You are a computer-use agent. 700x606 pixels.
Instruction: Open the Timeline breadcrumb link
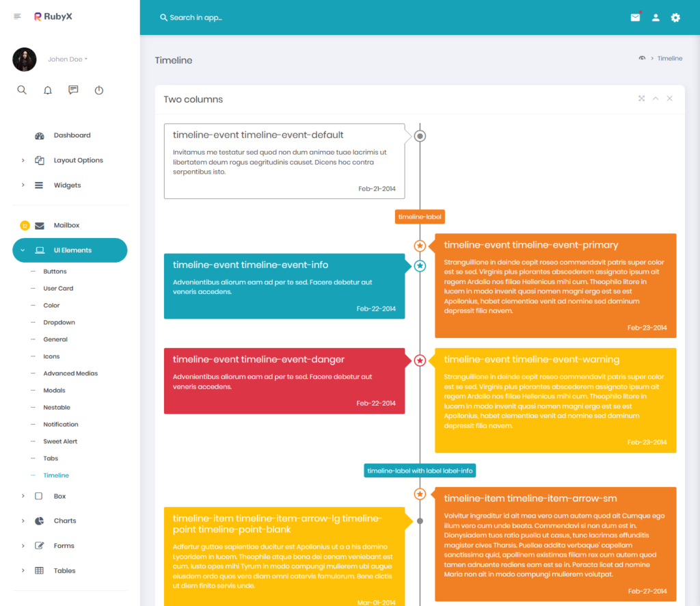click(x=670, y=58)
